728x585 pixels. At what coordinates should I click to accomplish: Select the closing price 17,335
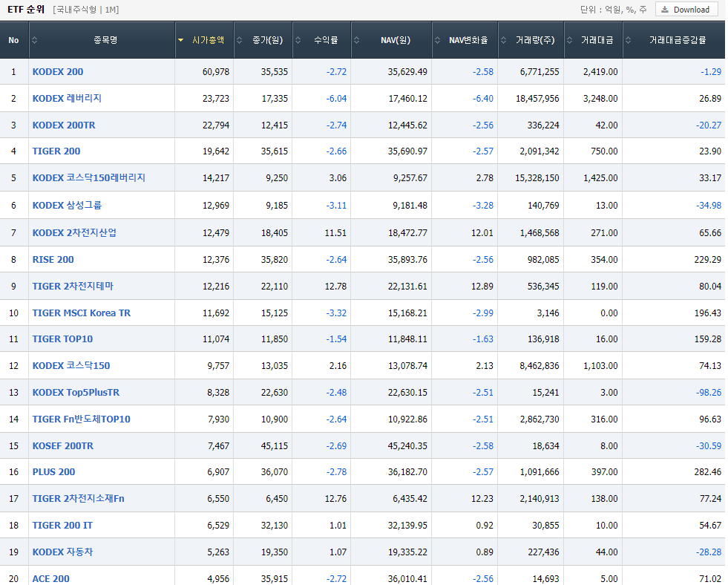(x=275, y=99)
